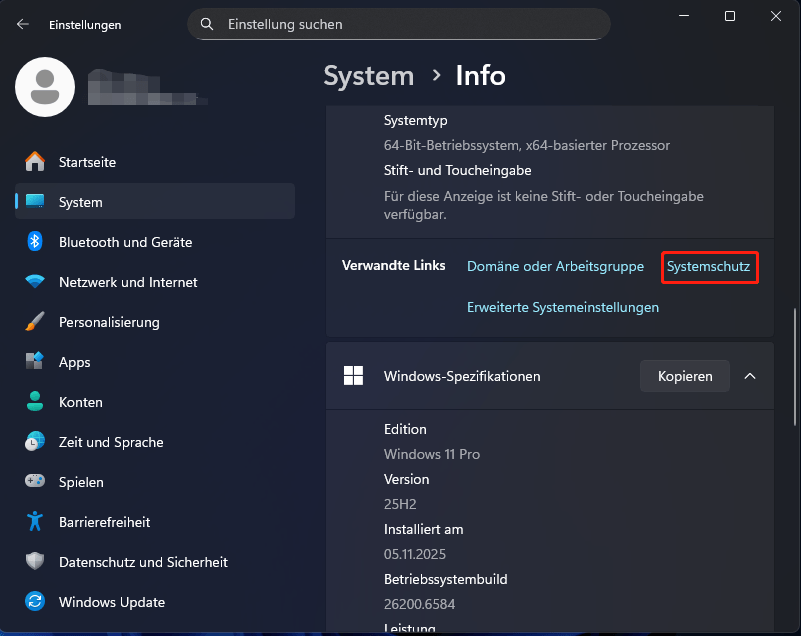The image size is (801, 636).
Task: Open Startseite in the sidebar
Action: [x=155, y=162]
